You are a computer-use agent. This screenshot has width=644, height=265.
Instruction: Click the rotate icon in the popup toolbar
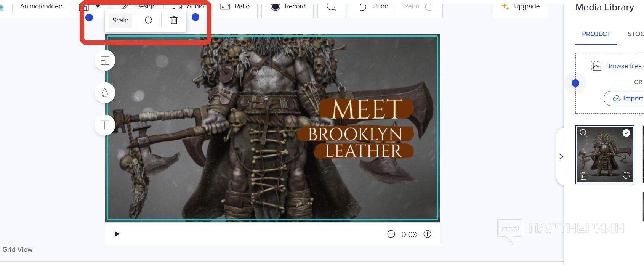(x=149, y=20)
